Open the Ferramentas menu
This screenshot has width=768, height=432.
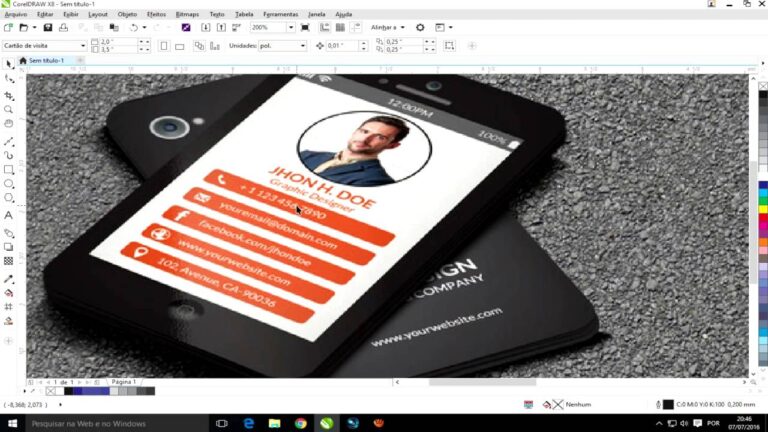[281, 14]
